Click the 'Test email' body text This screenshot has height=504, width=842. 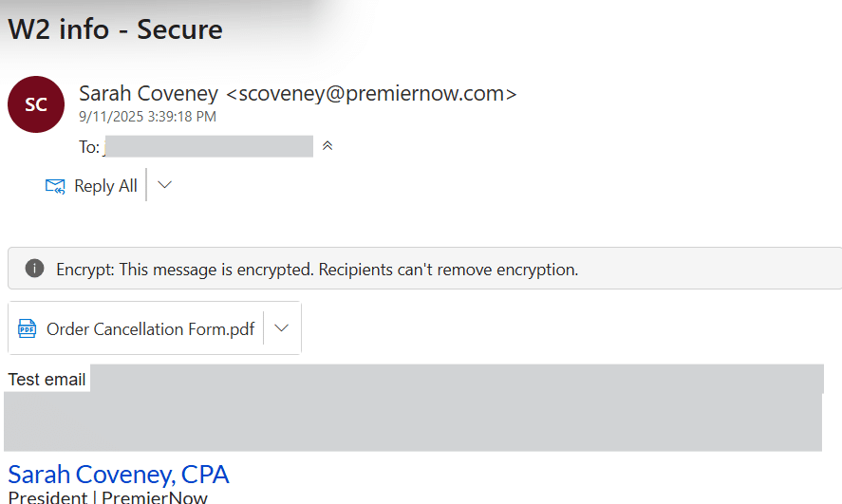[47, 379]
